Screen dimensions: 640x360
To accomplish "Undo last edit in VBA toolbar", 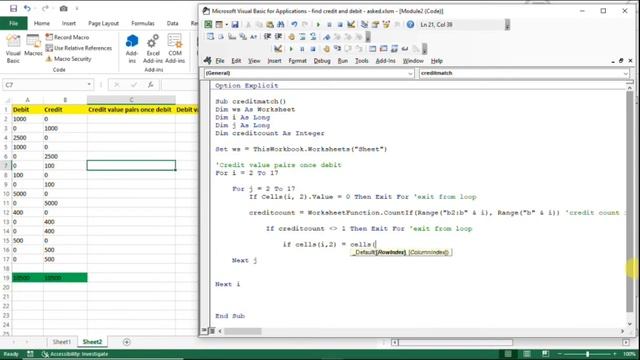I will click(294, 24).
